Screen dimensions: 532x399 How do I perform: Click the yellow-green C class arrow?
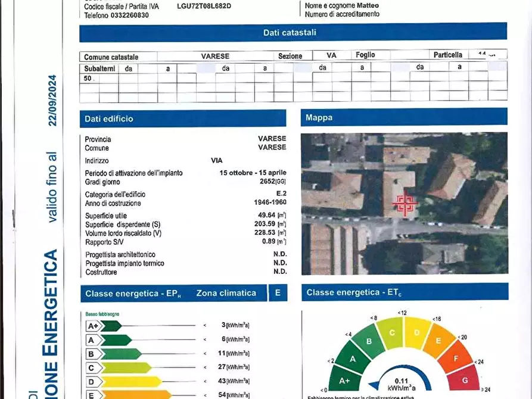(119, 367)
